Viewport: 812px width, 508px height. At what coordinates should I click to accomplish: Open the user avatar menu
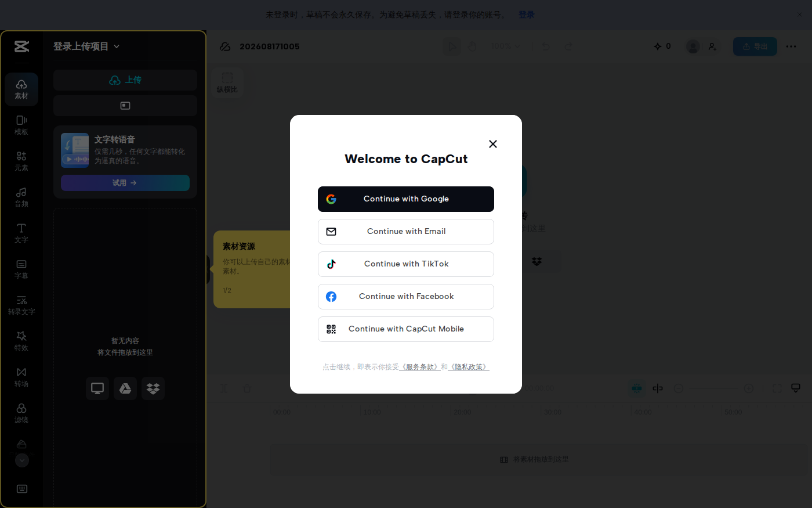click(693, 46)
